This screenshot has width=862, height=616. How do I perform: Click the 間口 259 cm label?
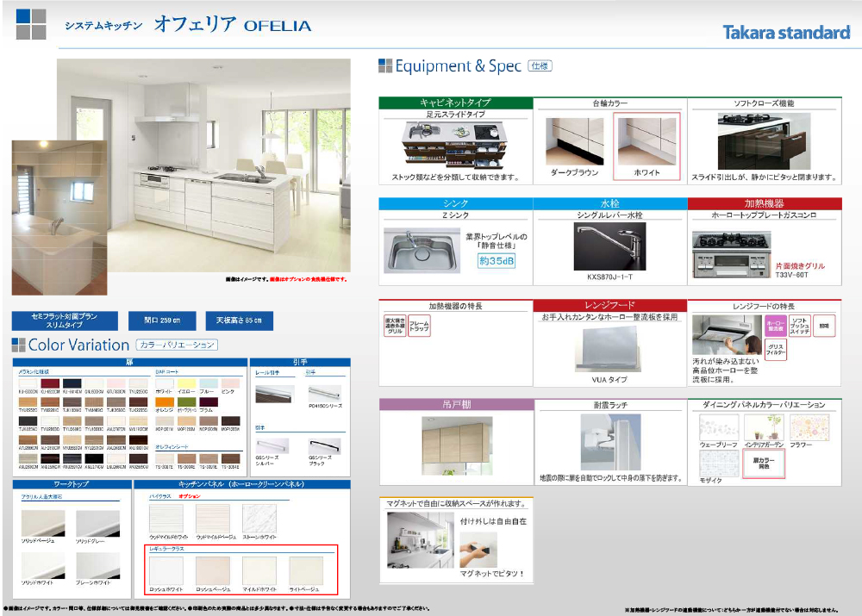tap(162, 320)
